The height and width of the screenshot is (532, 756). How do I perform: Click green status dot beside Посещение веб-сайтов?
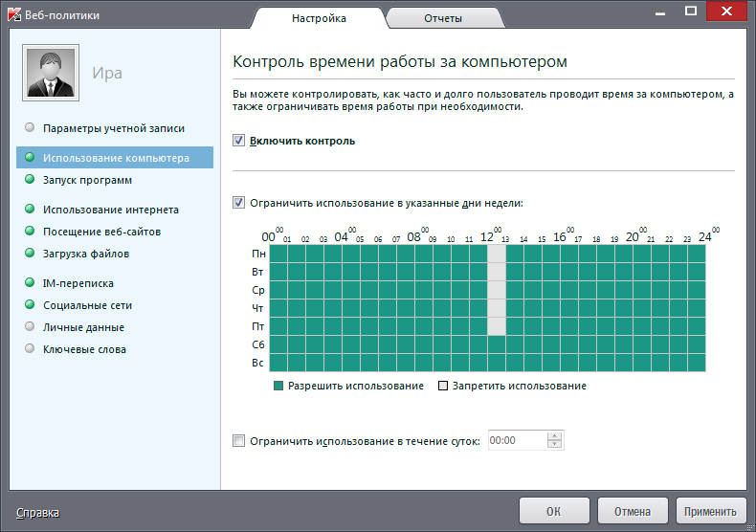click(x=30, y=231)
